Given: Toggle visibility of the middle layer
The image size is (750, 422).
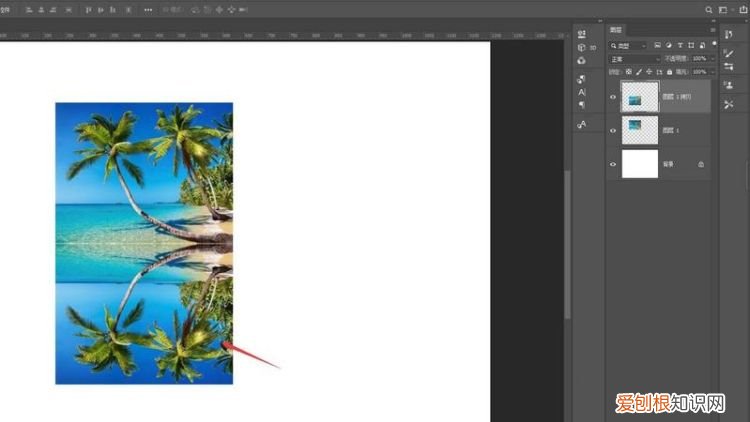Looking at the screenshot, I should (613, 130).
